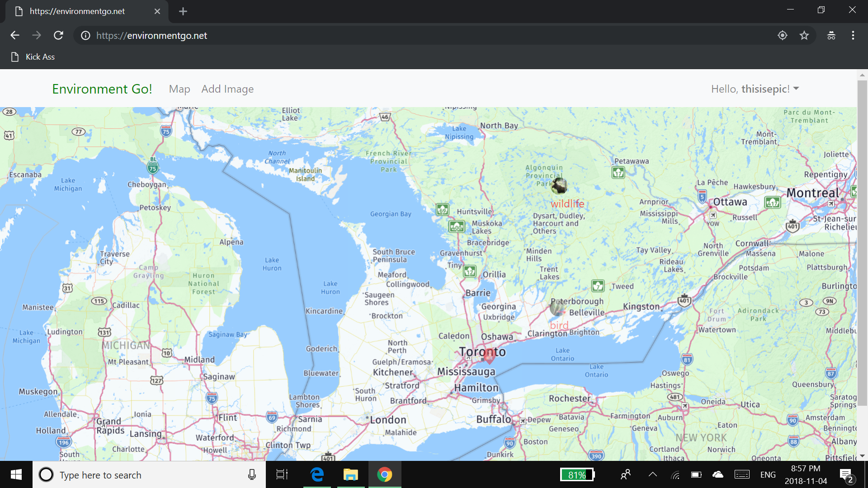Open the Map navigation item

[x=179, y=89]
